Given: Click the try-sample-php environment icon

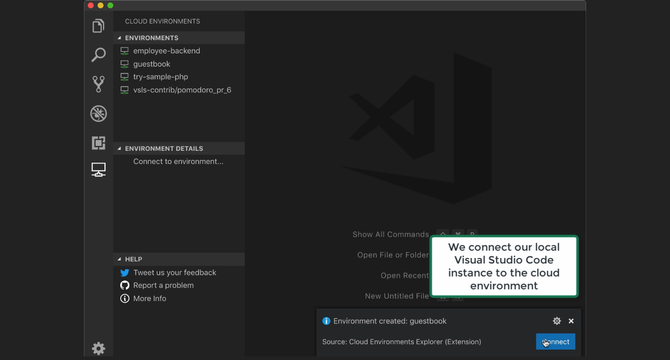Looking at the screenshot, I should coord(124,77).
